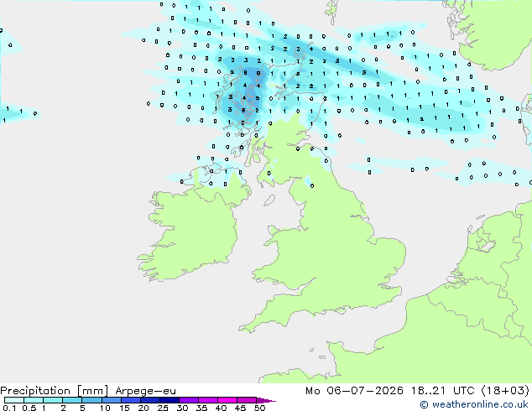
Task: Click the legend label '45'
Action: 240,408
